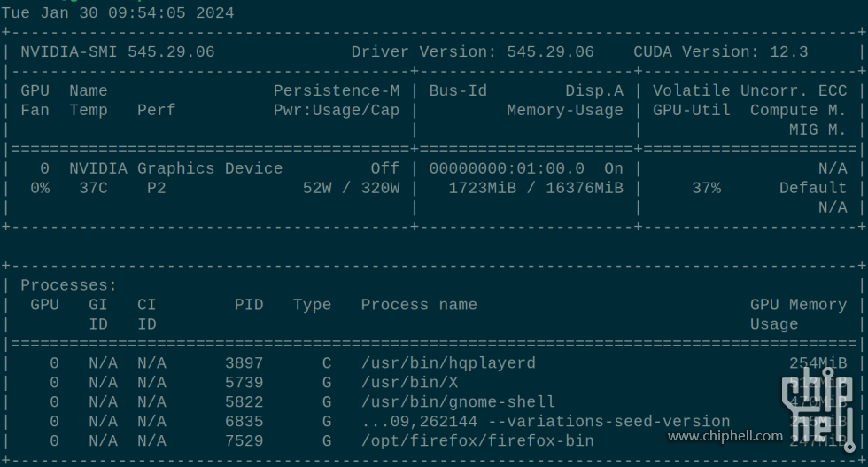Click the 'PID' column header
The width and height of the screenshot is (868, 467).
tap(249, 305)
